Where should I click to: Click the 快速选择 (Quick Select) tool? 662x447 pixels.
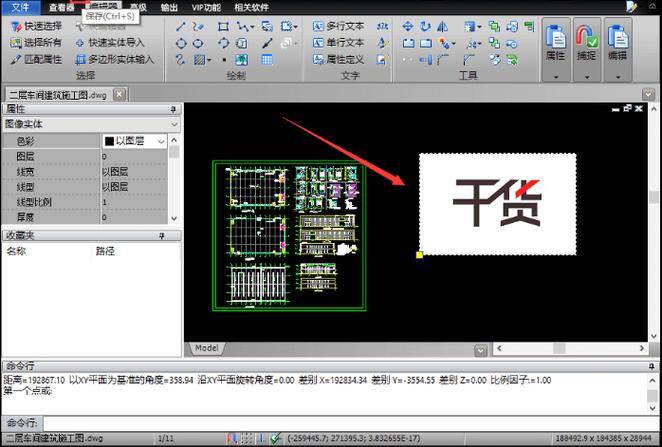37,26
